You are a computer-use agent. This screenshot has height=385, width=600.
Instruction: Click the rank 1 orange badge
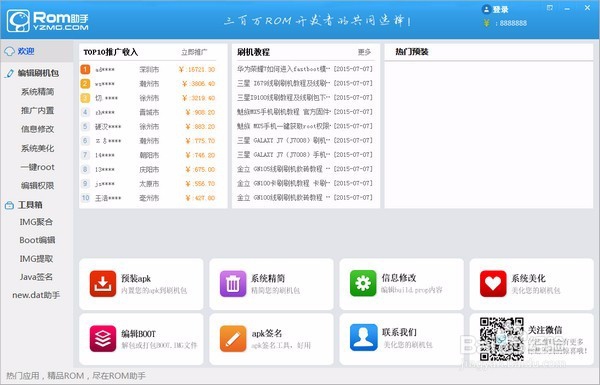85,69
